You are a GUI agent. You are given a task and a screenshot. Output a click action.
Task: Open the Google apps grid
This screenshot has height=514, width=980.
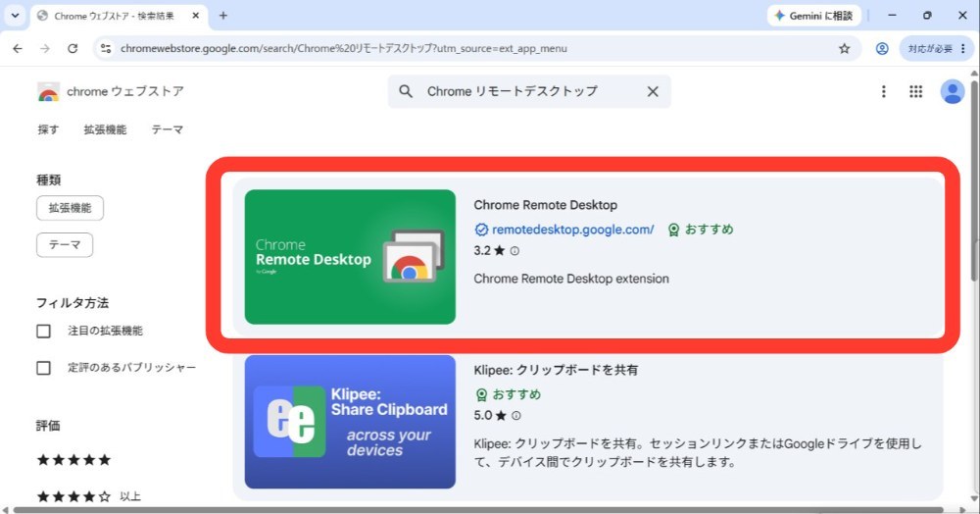pyautogui.click(x=915, y=92)
